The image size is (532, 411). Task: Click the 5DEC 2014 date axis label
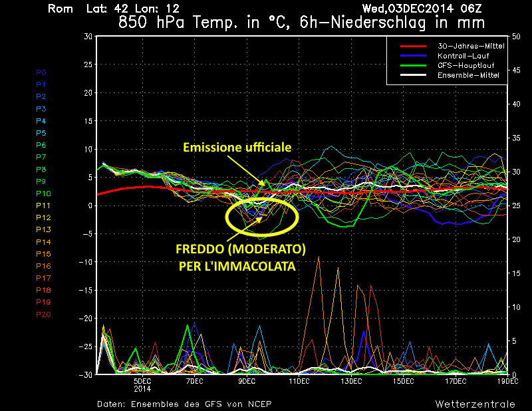pyautogui.click(x=142, y=385)
